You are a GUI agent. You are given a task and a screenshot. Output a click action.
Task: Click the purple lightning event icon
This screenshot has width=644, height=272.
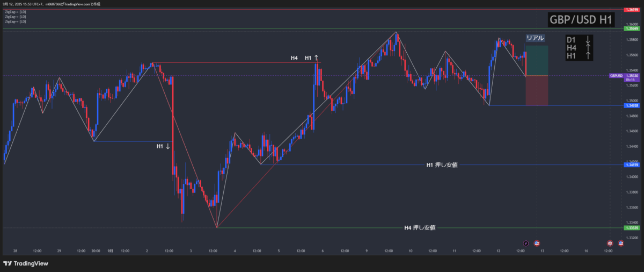point(525,244)
